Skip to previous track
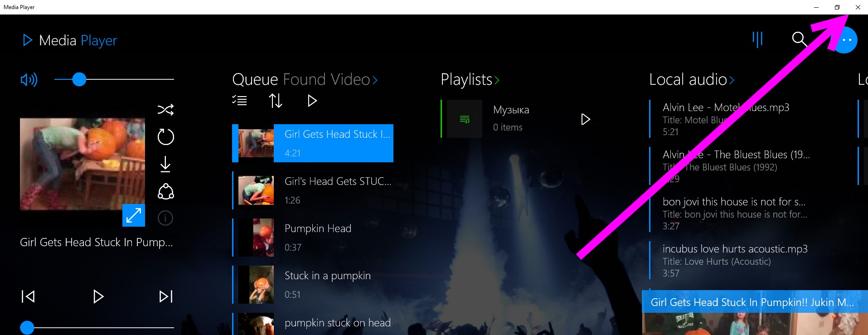This screenshot has width=868, height=335. (x=28, y=296)
